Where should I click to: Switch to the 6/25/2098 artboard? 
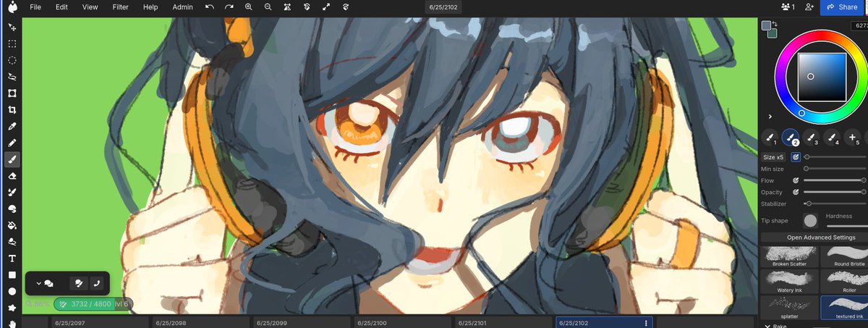tap(200, 323)
